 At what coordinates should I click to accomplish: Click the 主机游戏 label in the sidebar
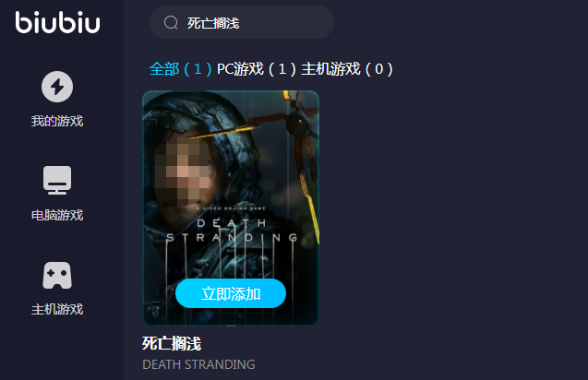pos(57,309)
